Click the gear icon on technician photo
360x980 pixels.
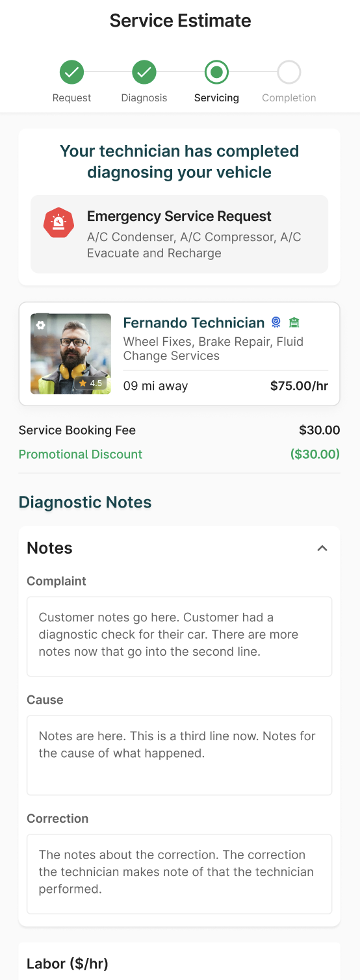point(40,325)
